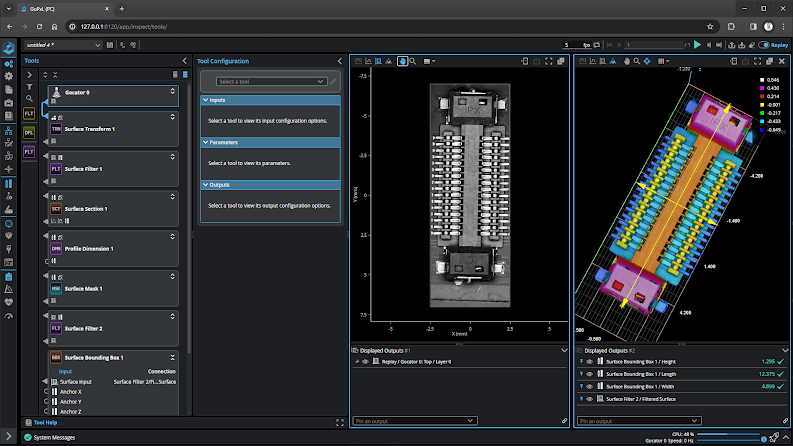Toggle visibility of Bounding Box 1 / Length

[x=590, y=374]
